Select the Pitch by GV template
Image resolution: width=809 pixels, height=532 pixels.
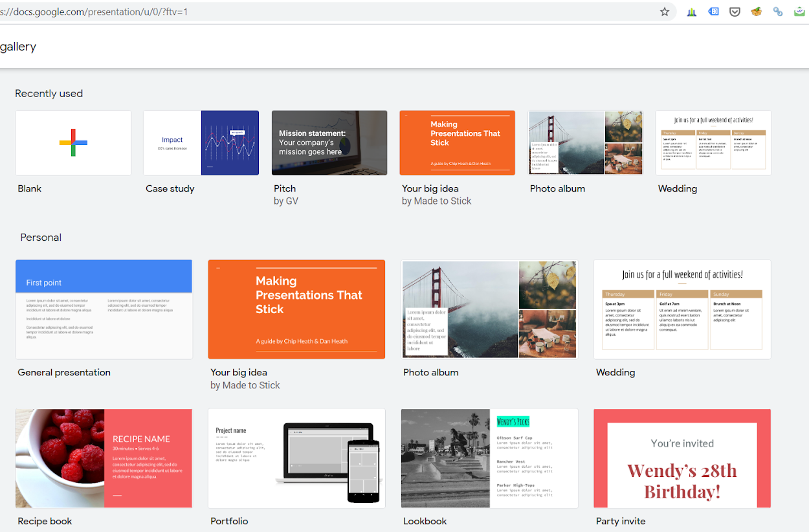pyautogui.click(x=329, y=142)
